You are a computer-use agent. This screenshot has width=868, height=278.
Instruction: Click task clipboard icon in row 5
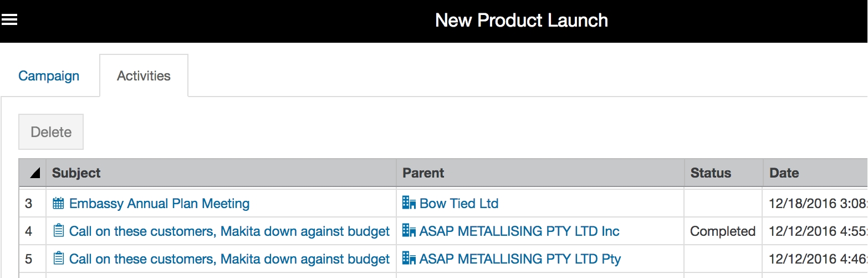(58, 259)
